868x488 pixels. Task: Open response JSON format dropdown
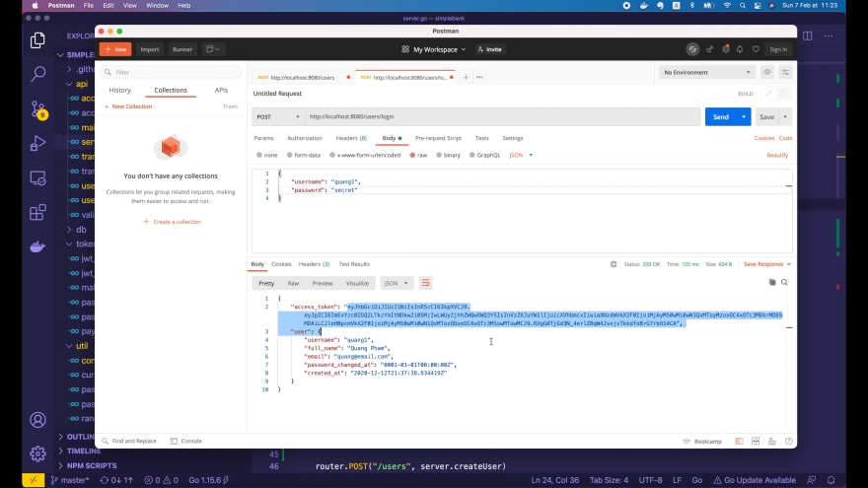tap(396, 283)
